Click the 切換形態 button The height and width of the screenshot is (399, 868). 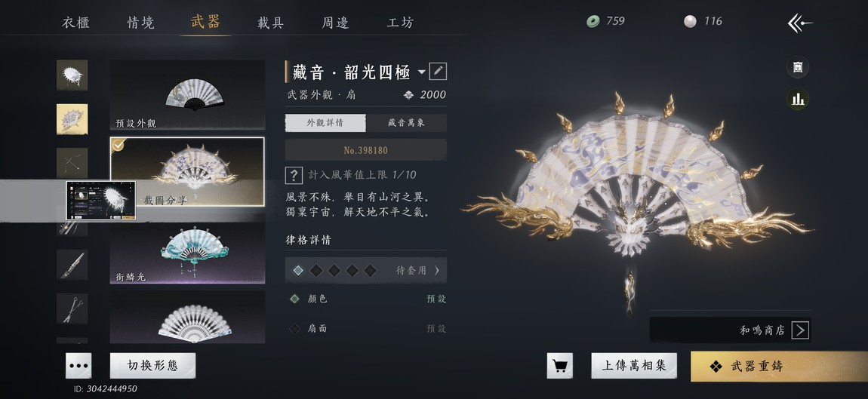pyautogui.click(x=152, y=366)
